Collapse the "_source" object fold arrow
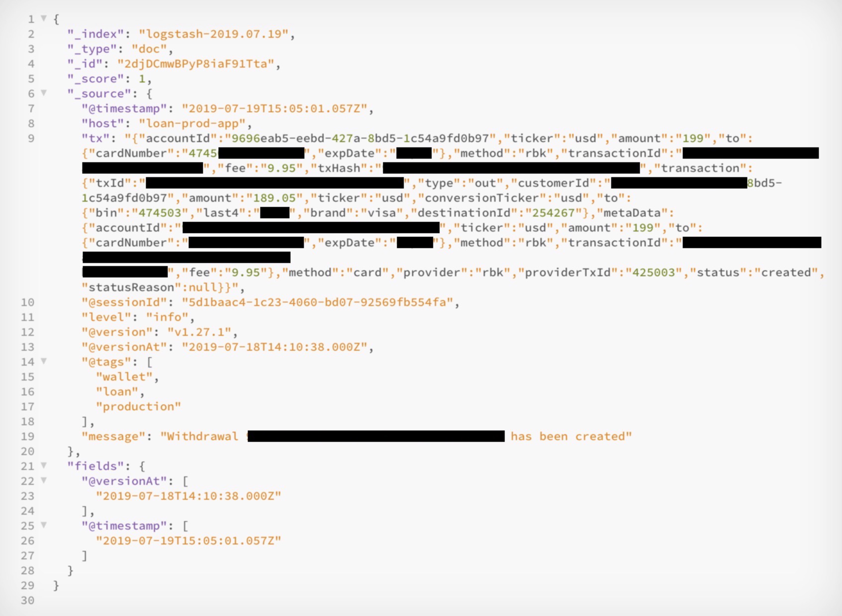 click(44, 93)
